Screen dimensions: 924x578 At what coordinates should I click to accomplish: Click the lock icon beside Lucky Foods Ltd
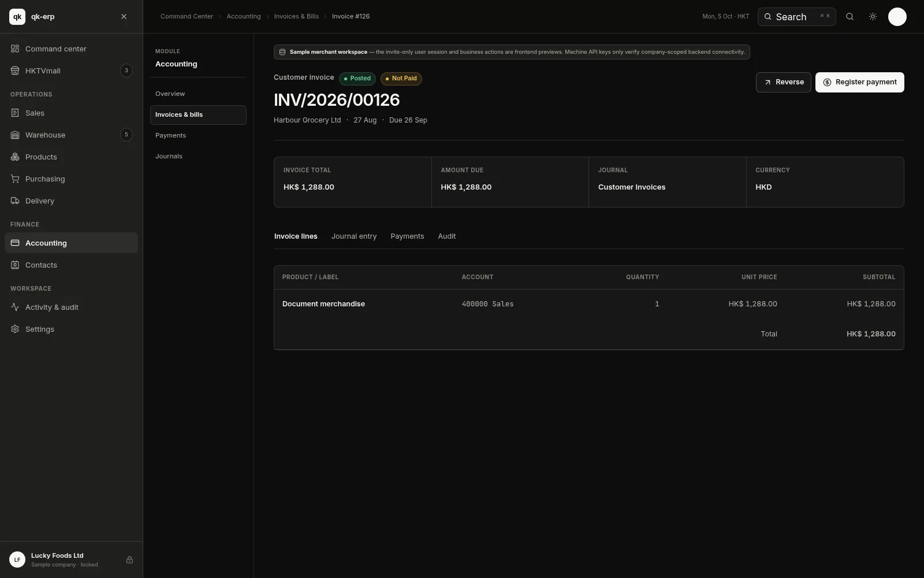click(129, 560)
